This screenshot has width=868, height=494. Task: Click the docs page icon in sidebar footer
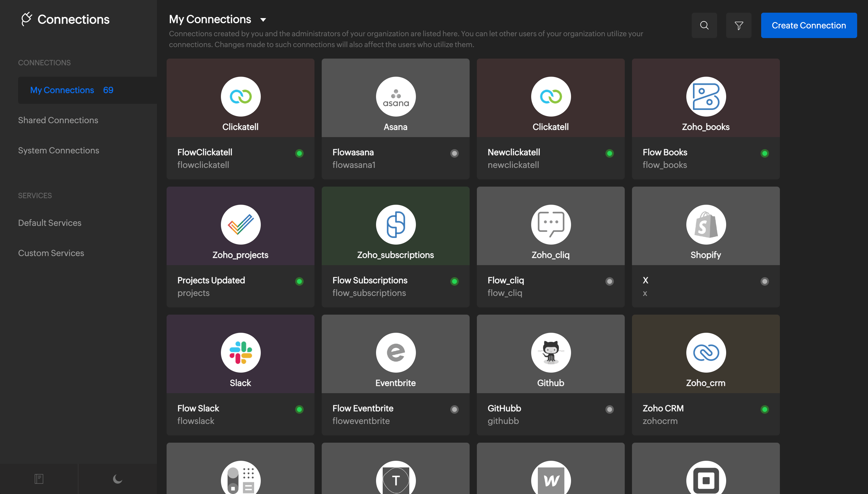(39, 479)
